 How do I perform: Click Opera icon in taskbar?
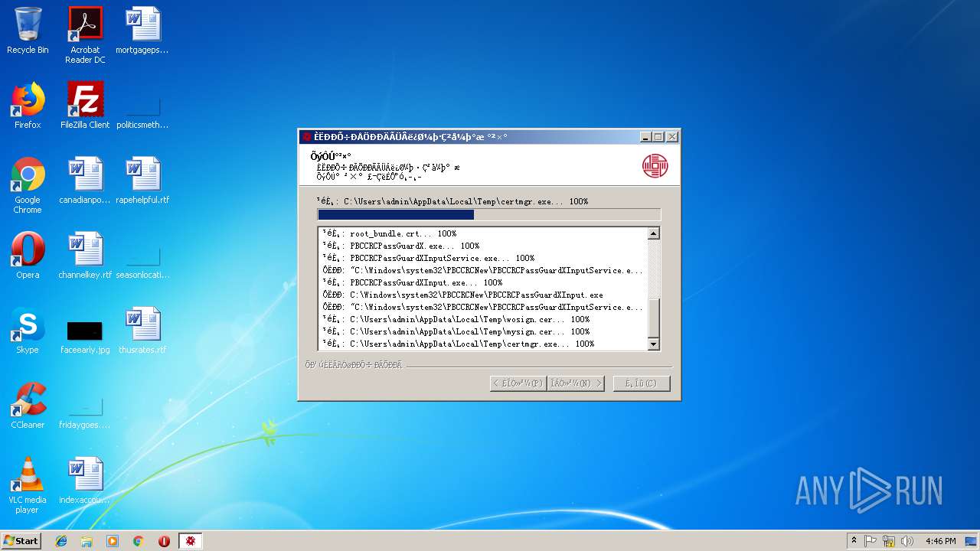[164, 541]
